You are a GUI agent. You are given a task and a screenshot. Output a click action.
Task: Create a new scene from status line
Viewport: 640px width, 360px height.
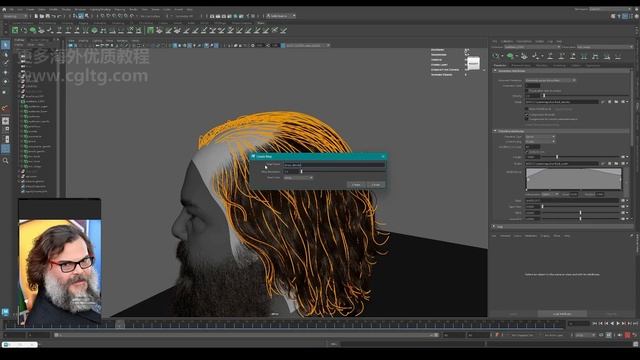click(x=36, y=16)
